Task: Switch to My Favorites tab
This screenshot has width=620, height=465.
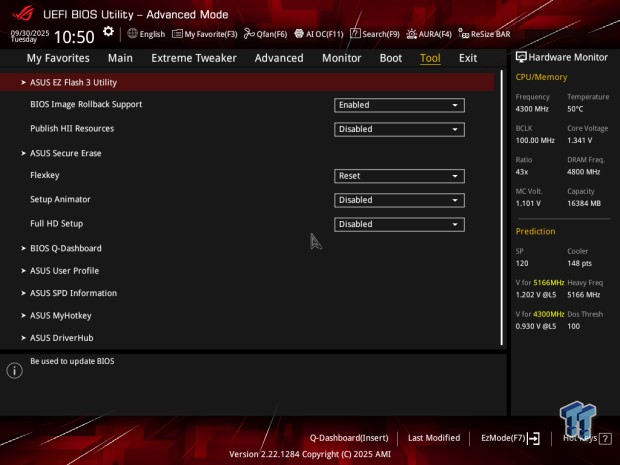Action: click(x=58, y=58)
